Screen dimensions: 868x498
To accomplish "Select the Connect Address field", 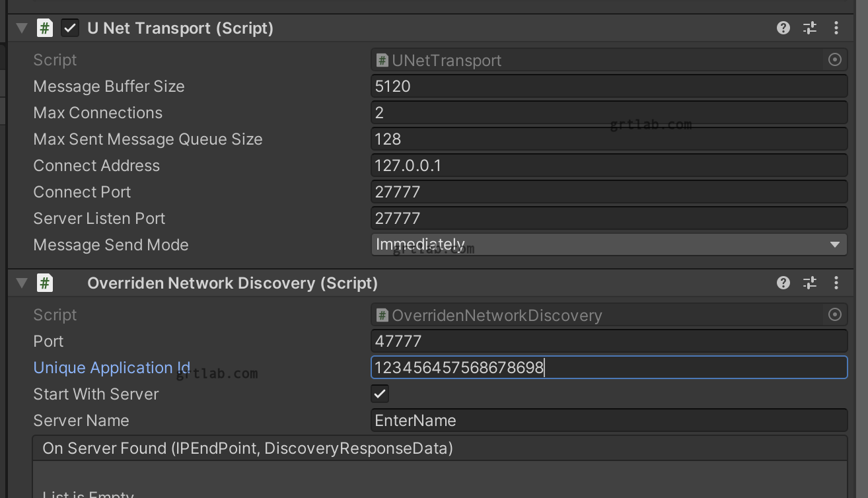I will 608,165.
